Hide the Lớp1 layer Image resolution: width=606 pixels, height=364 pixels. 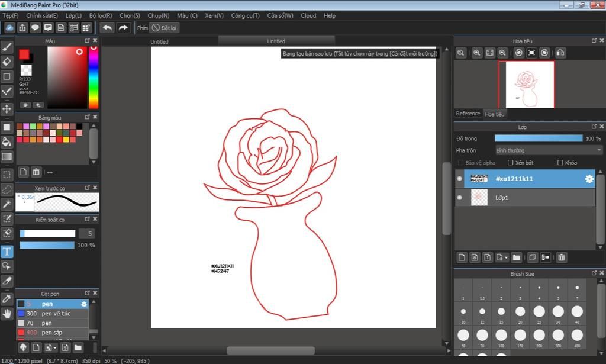point(459,198)
